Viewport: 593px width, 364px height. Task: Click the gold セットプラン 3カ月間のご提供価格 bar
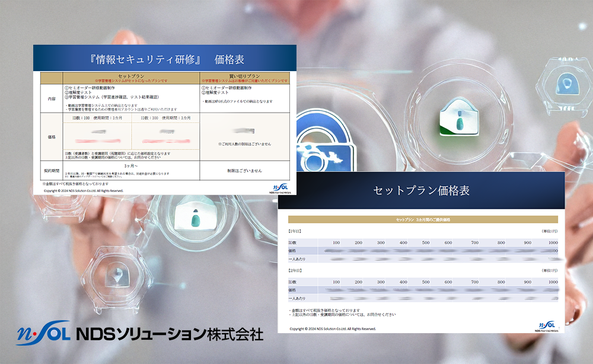tap(422, 219)
